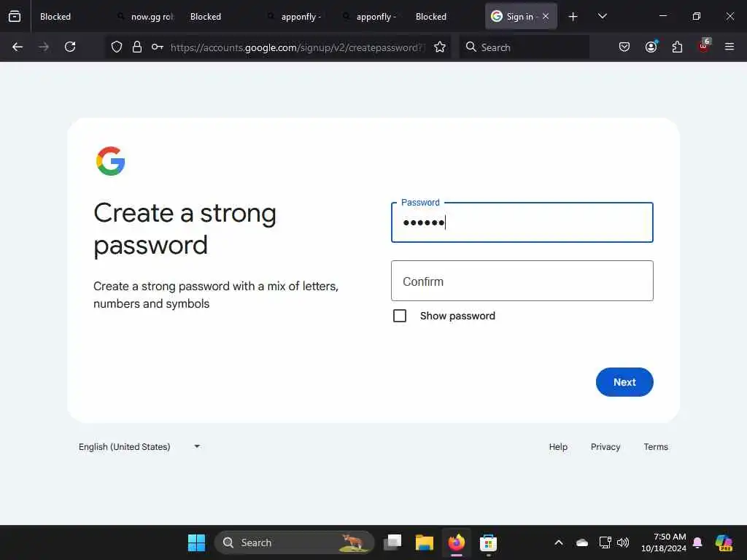Reload the current page

tap(70, 47)
